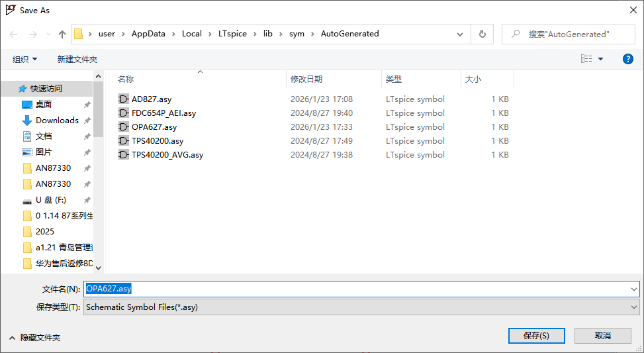Screen dimensions: 644x353
Task: Open 文档 in the sidebar
Action: click(44, 136)
